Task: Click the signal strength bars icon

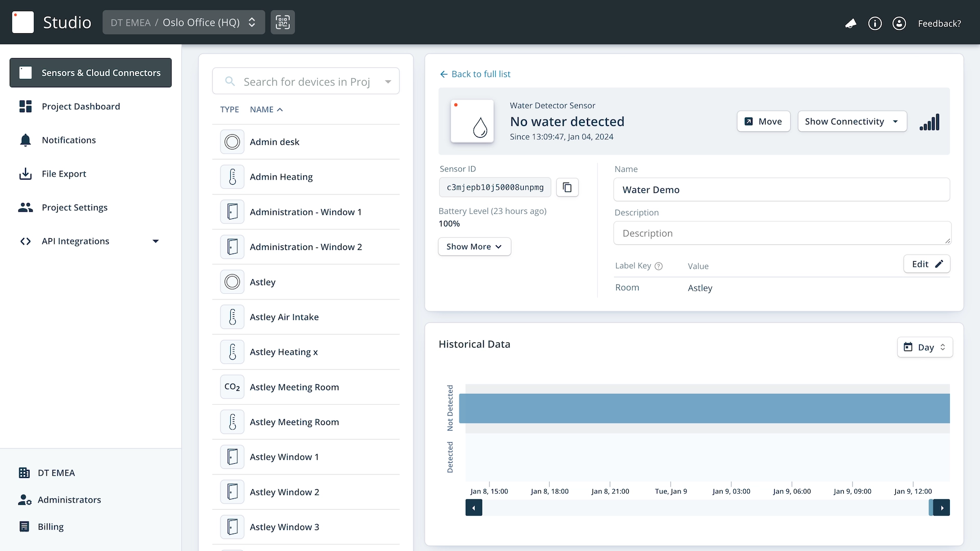Action: pyautogui.click(x=929, y=122)
